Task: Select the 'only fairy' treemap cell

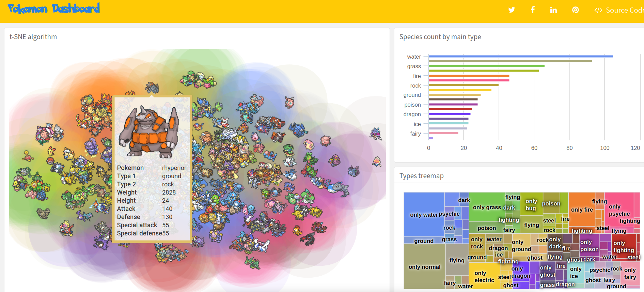Action: tap(630, 273)
